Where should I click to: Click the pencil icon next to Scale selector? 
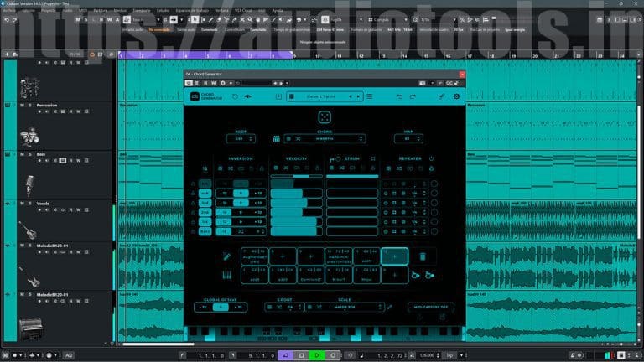click(x=390, y=307)
